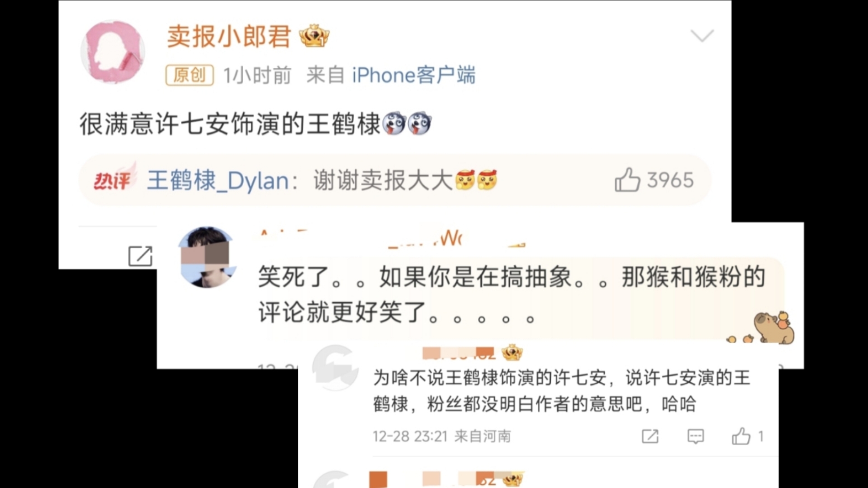
Task: Open the chevron dropdown on the top post
Action: coord(702,35)
